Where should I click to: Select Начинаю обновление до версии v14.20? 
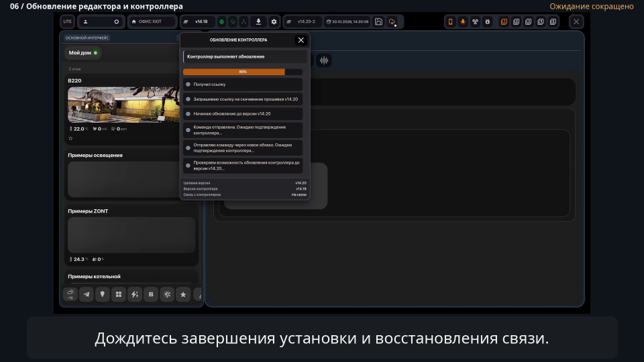click(243, 114)
